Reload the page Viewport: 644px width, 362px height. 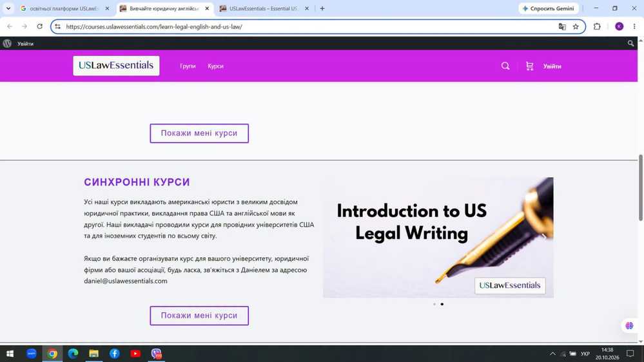click(39, 26)
